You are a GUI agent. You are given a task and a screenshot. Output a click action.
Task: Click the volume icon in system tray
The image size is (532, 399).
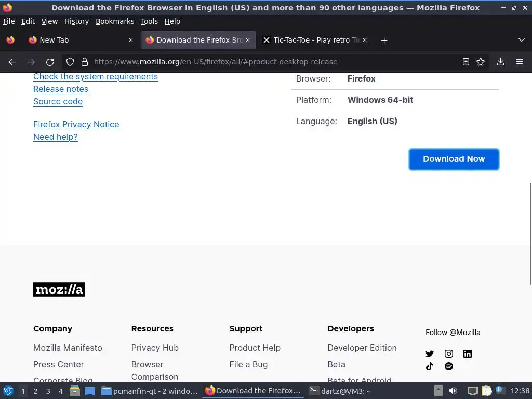click(x=453, y=391)
